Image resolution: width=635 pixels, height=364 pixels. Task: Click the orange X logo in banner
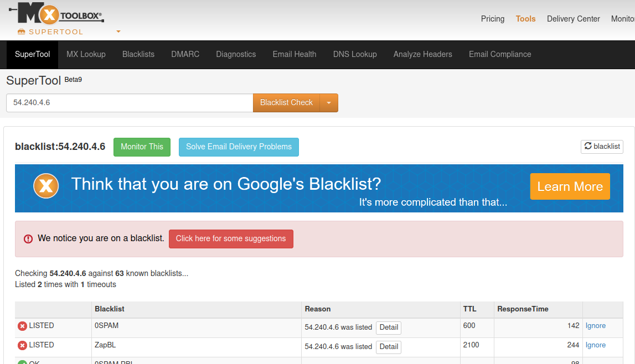(x=46, y=186)
